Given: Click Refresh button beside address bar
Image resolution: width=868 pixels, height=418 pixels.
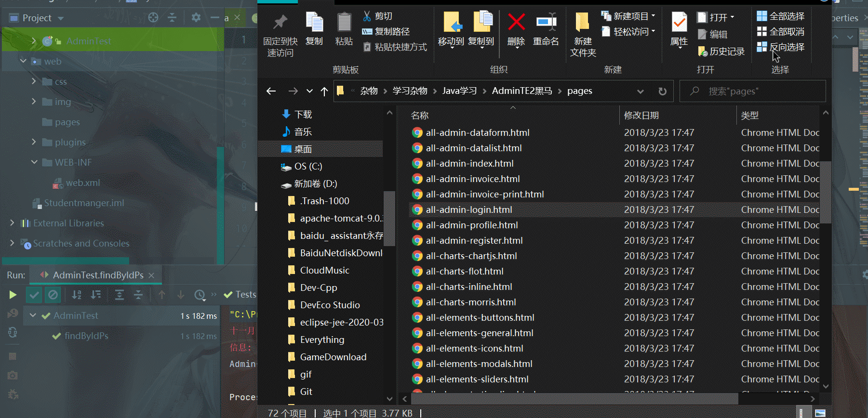Looking at the screenshot, I should (x=663, y=91).
